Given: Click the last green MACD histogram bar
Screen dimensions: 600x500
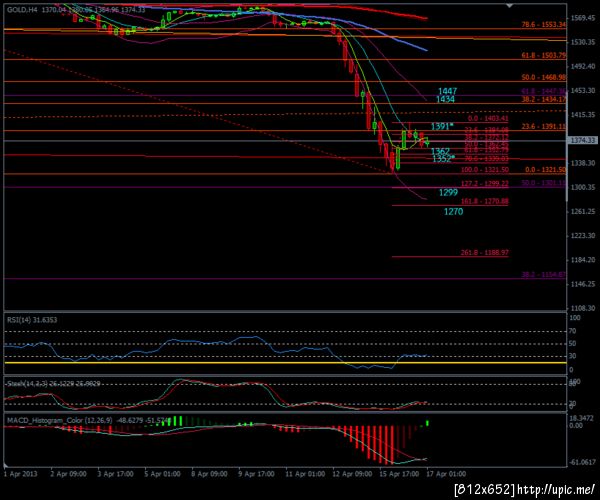Looking at the screenshot, I should point(427,423).
